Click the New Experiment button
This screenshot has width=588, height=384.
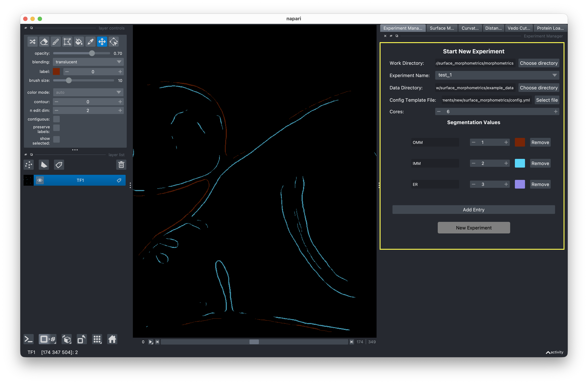(x=474, y=228)
